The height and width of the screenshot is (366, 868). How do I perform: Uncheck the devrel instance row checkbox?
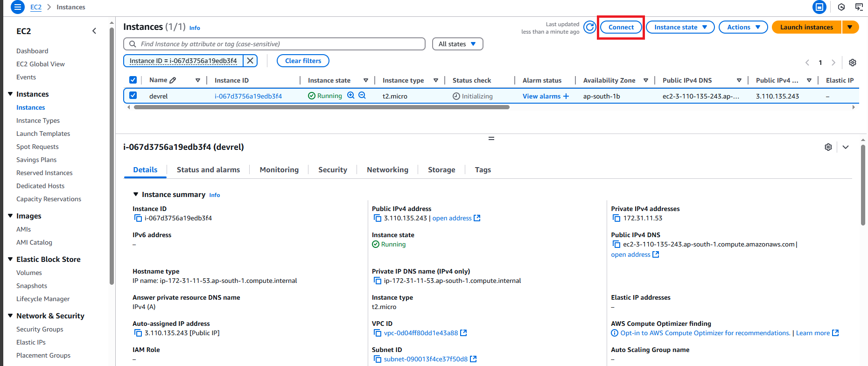pos(133,95)
